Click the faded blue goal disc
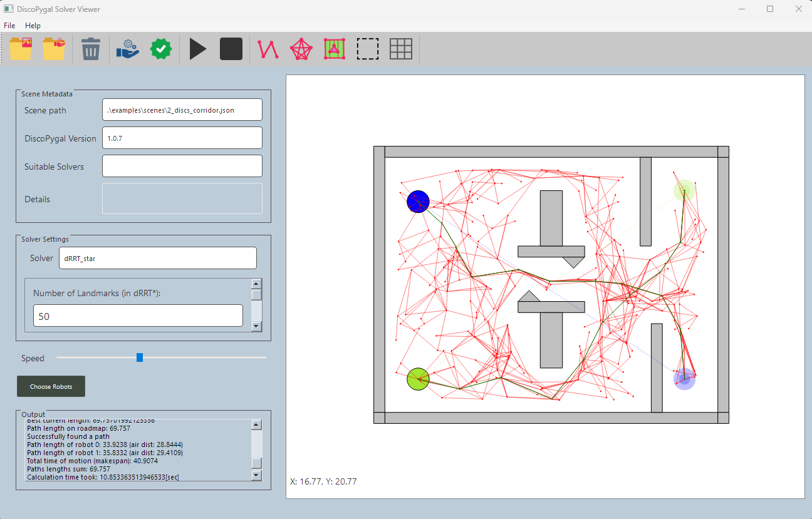This screenshot has width=812, height=519. (x=684, y=379)
